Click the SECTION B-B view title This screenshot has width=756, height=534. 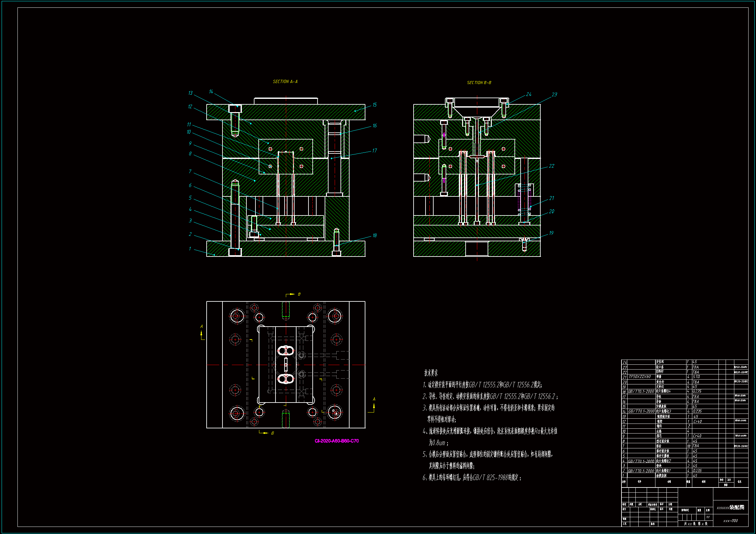click(479, 83)
